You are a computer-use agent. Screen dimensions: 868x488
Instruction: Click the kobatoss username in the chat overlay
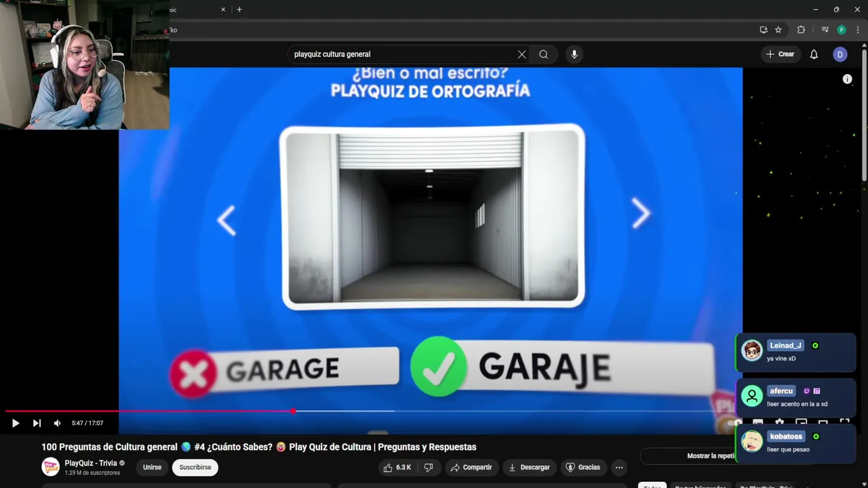(x=786, y=436)
